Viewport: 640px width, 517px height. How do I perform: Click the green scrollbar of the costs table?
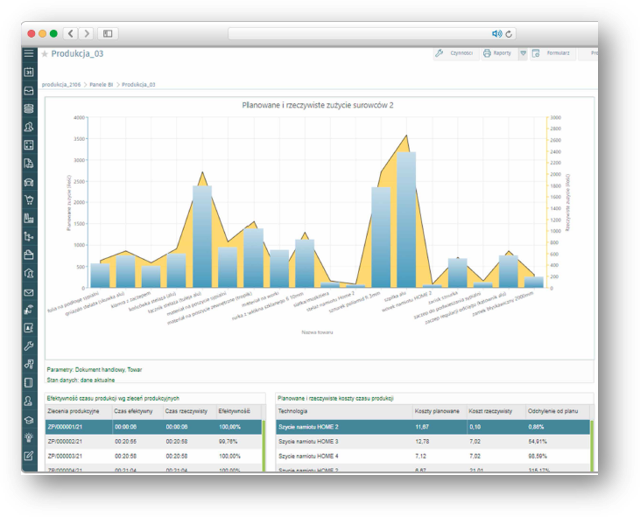click(592, 446)
